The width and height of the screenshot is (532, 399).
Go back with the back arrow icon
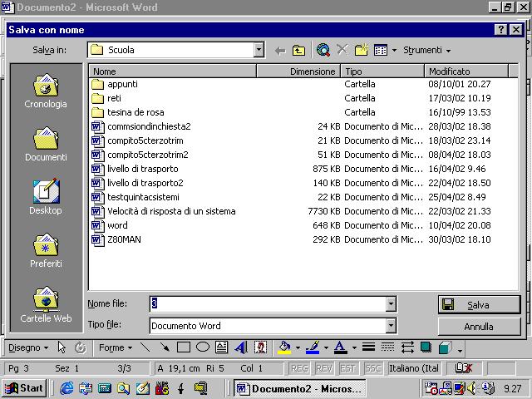[x=280, y=51]
